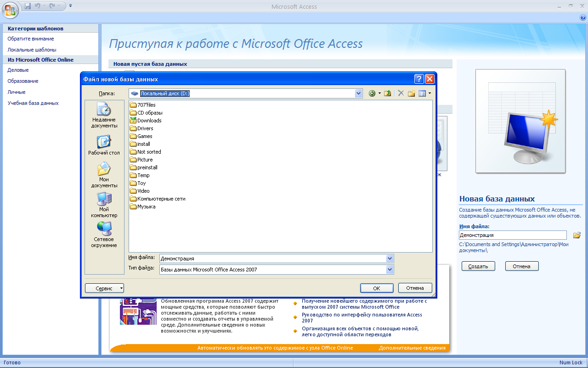Create a new folder icon in dialog
Image resolution: width=588 pixels, height=368 pixels.
click(411, 93)
